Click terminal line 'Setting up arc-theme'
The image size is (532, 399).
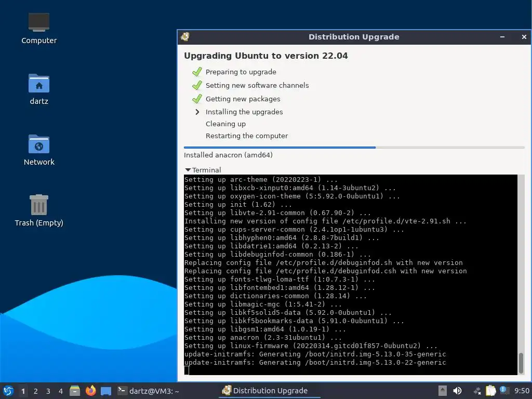(261, 179)
